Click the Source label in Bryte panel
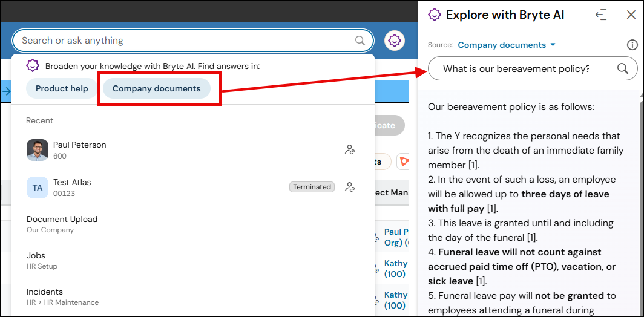The height and width of the screenshot is (317, 644). [440, 45]
